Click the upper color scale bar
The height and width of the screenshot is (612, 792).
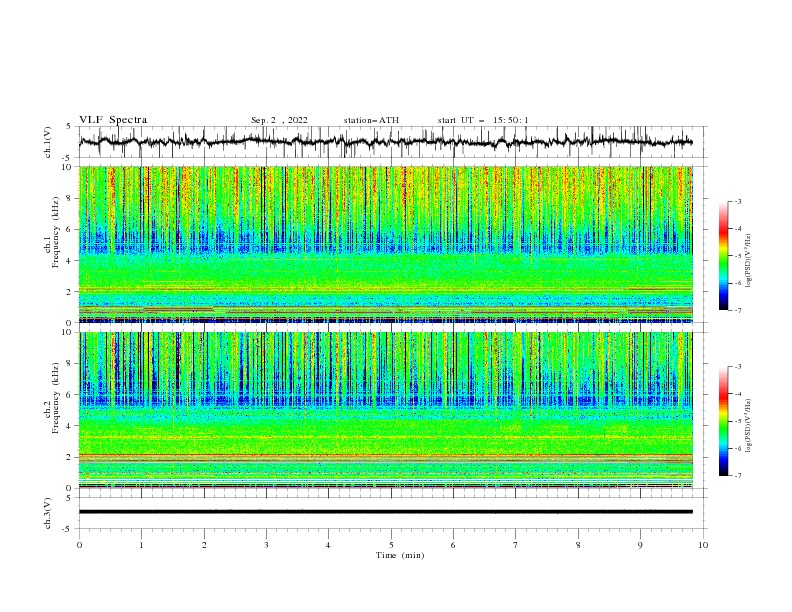[723, 256]
